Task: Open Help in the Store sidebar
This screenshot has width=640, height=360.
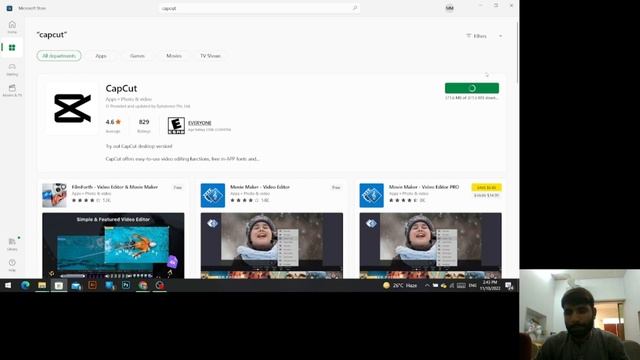Action: (x=12, y=265)
